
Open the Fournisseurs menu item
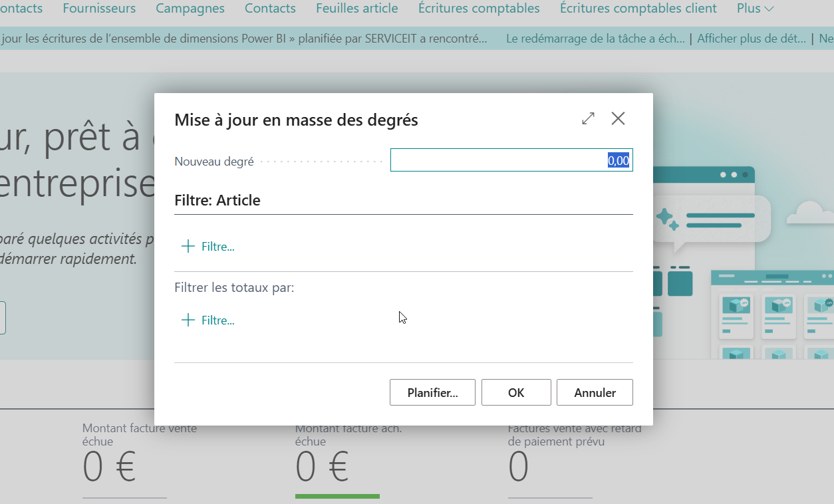(99, 9)
